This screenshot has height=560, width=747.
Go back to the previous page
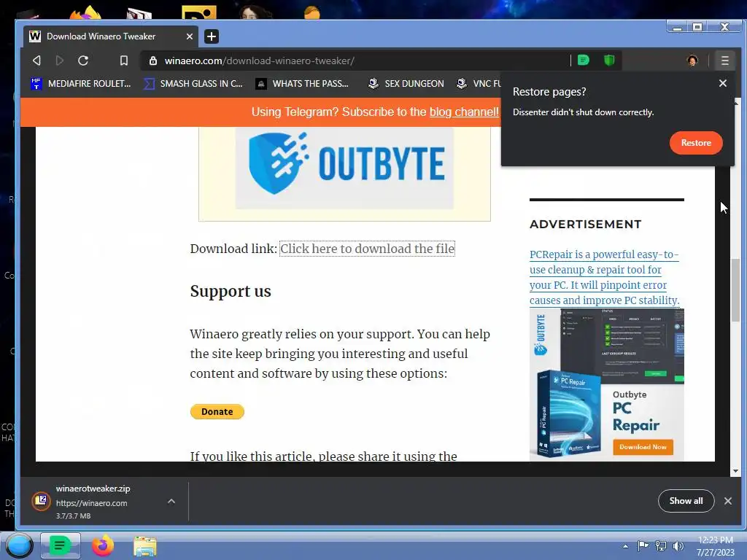tap(36, 61)
